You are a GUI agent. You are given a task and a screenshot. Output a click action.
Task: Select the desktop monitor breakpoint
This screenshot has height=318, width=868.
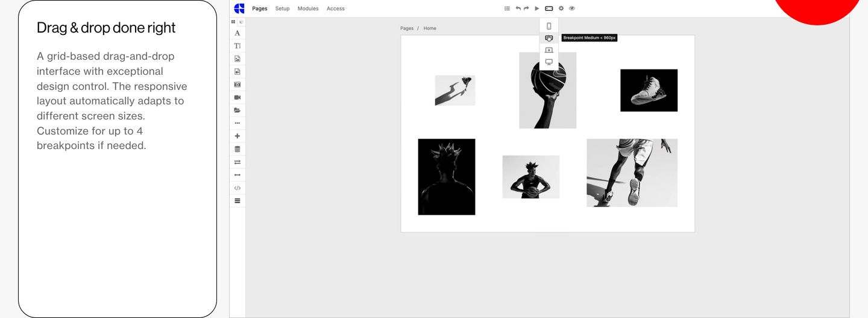[x=549, y=62]
